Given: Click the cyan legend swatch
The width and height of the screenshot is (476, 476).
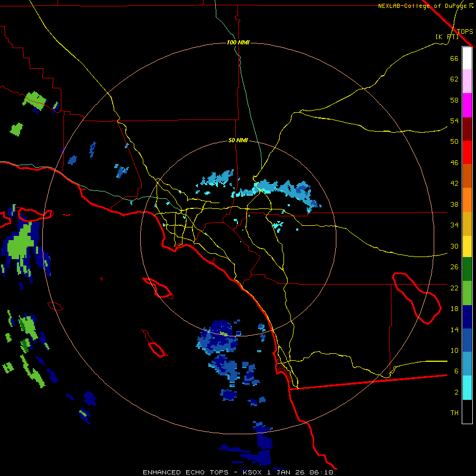Looking at the screenshot, I should 467,388.
